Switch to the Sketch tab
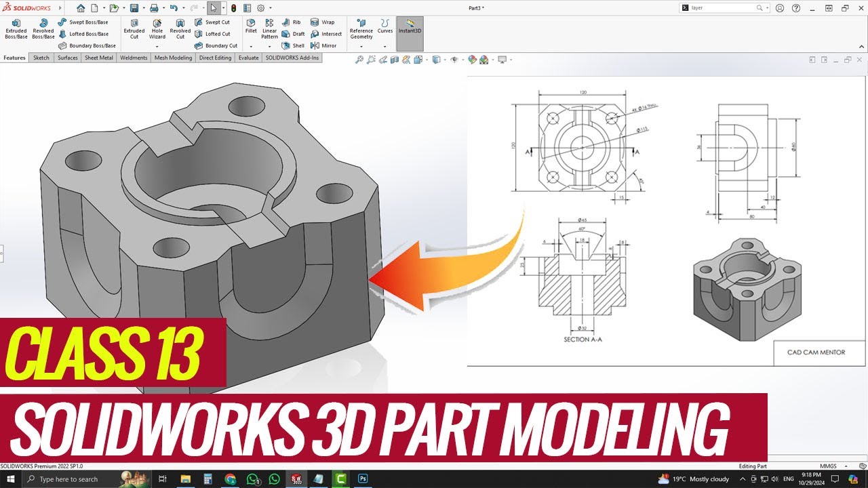Viewport: 868px width, 488px height. tap(41, 58)
